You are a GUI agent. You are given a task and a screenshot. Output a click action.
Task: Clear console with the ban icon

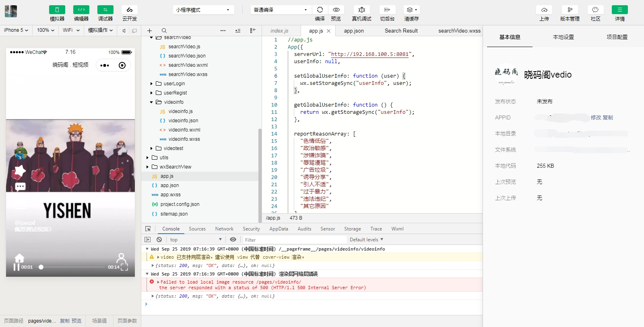tap(159, 239)
